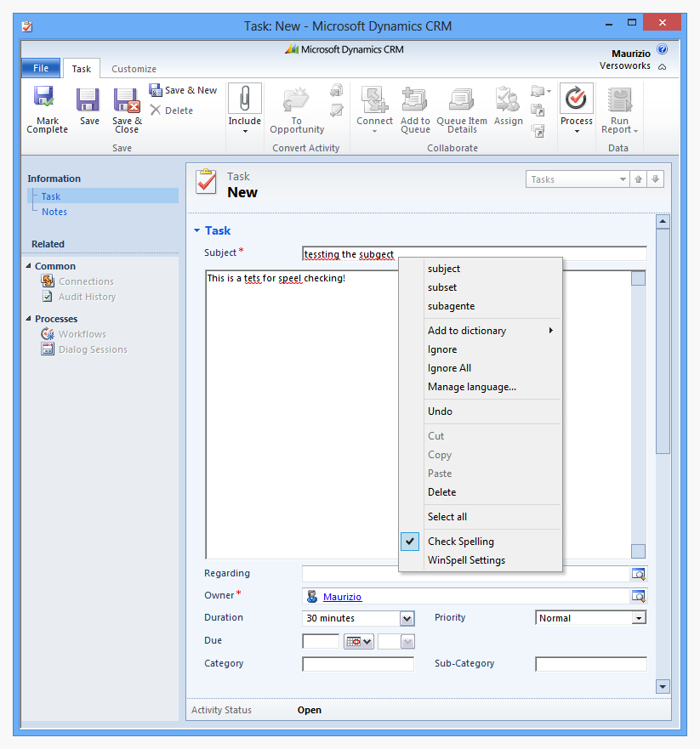This screenshot has height=749, width=700.
Task: Click the up arrow next to Tasks dropdown
Action: [639, 179]
